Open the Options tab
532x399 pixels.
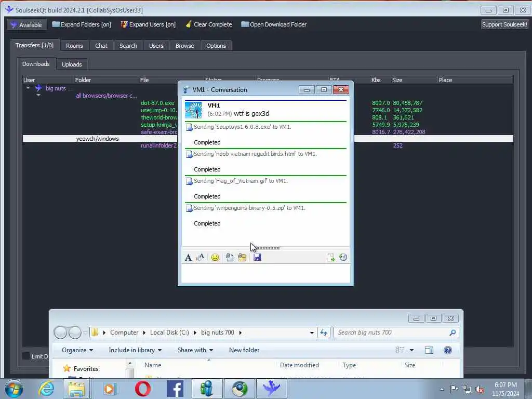coord(216,46)
